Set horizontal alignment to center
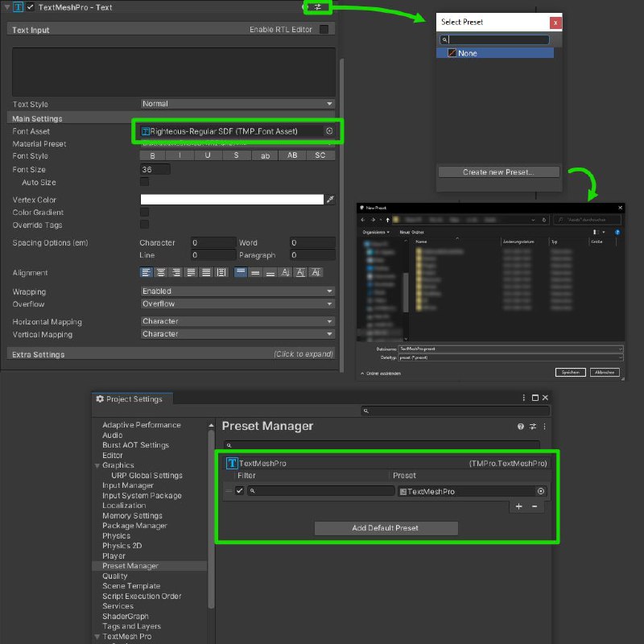 (x=161, y=272)
